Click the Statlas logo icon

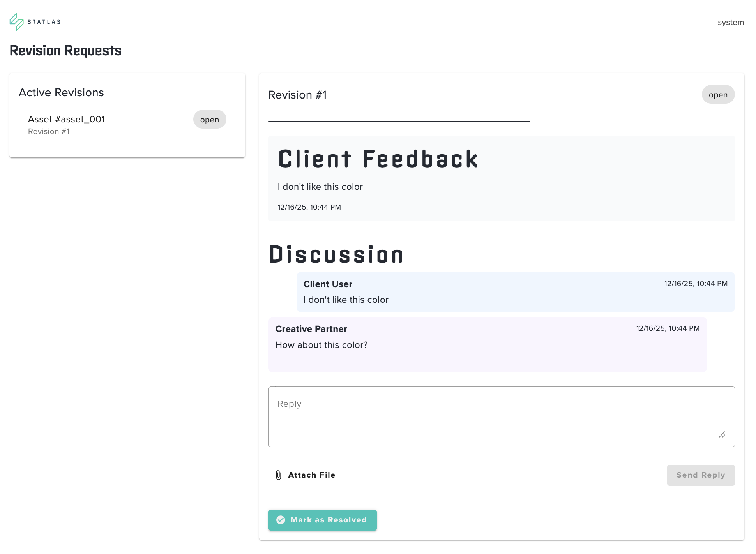[x=16, y=22]
